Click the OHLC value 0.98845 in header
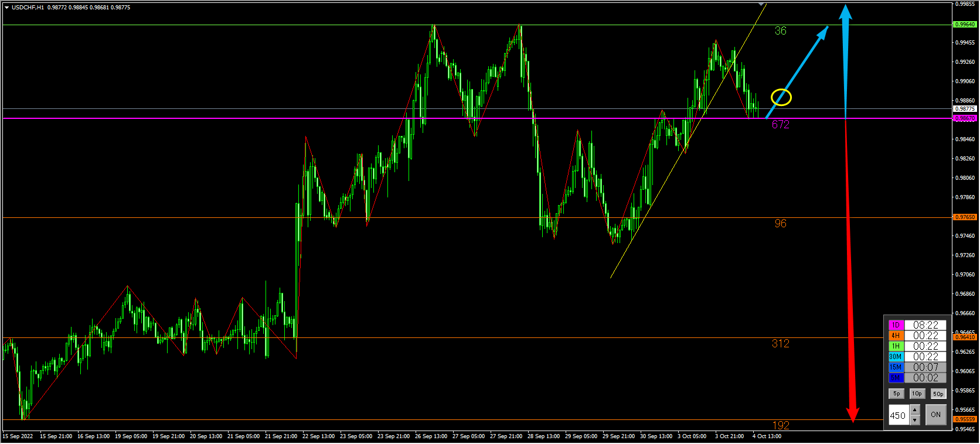The image size is (980, 444). click(78, 8)
